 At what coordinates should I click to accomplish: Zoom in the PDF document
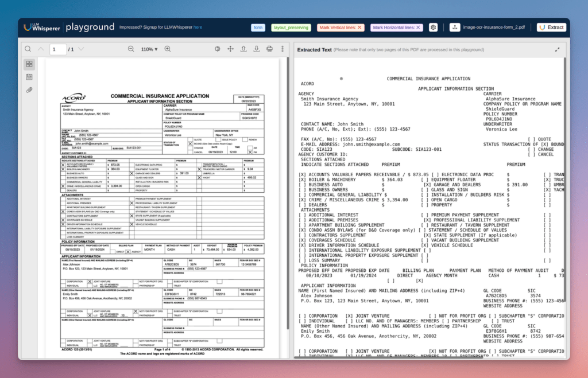[x=167, y=49]
